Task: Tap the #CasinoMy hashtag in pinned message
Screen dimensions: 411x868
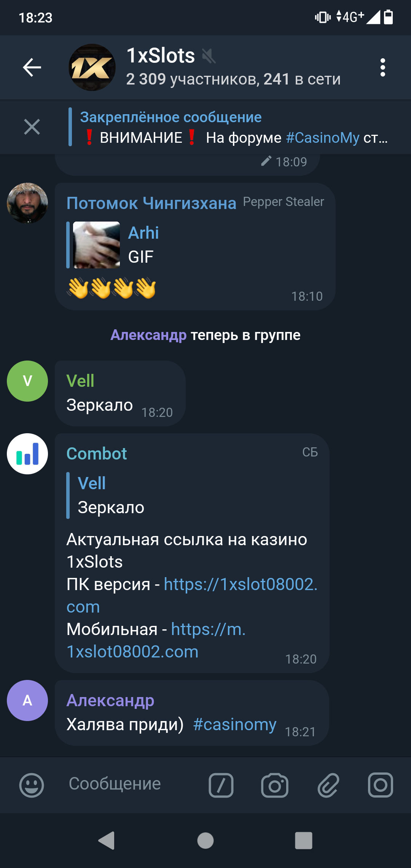Action: pos(322,138)
